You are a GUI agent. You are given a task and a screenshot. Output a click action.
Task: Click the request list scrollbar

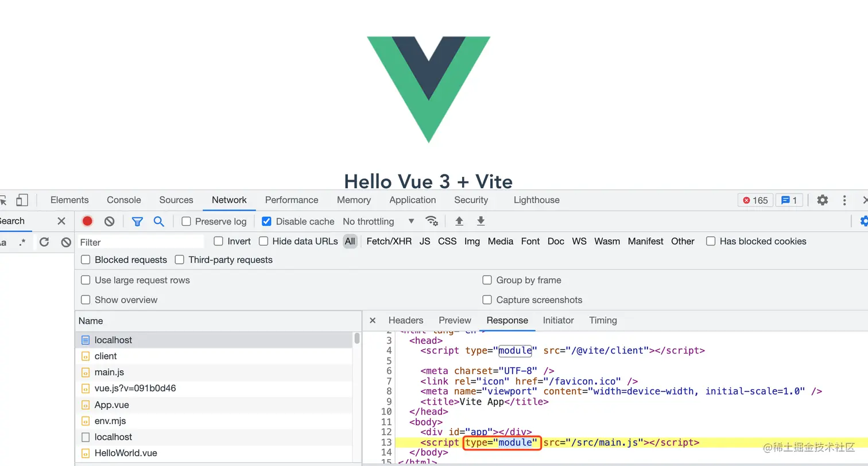357,338
